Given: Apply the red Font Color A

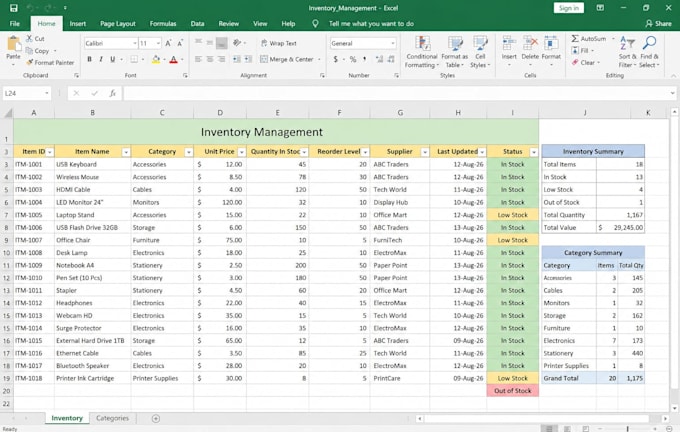Looking at the screenshot, I should tap(173, 59).
